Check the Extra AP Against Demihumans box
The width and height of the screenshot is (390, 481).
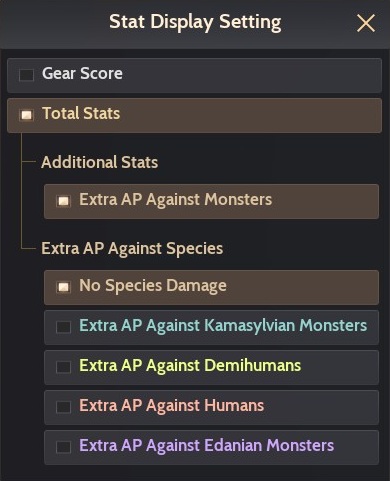(x=63, y=367)
